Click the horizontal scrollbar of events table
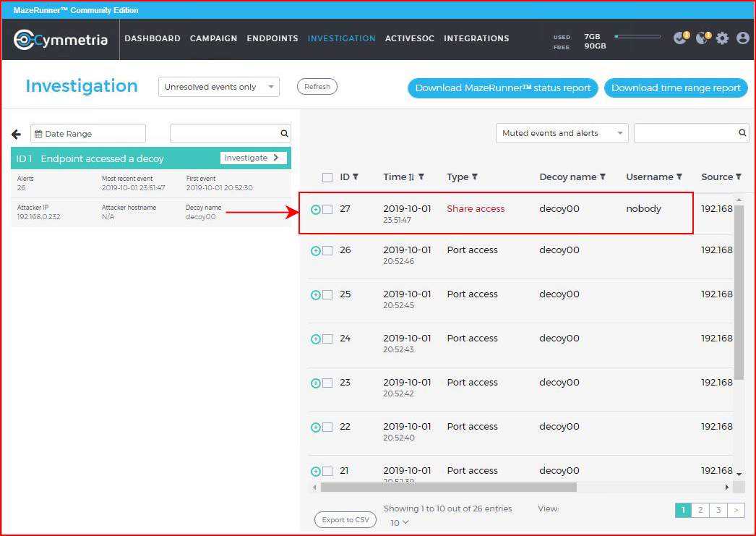The image size is (756, 536). pyautogui.click(x=448, y=488)
